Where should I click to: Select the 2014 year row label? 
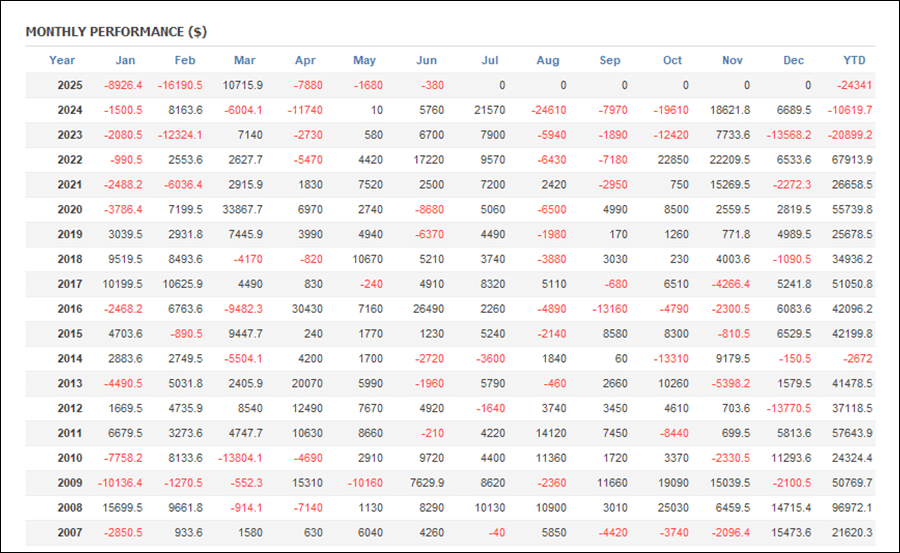(x=70, y=358)
